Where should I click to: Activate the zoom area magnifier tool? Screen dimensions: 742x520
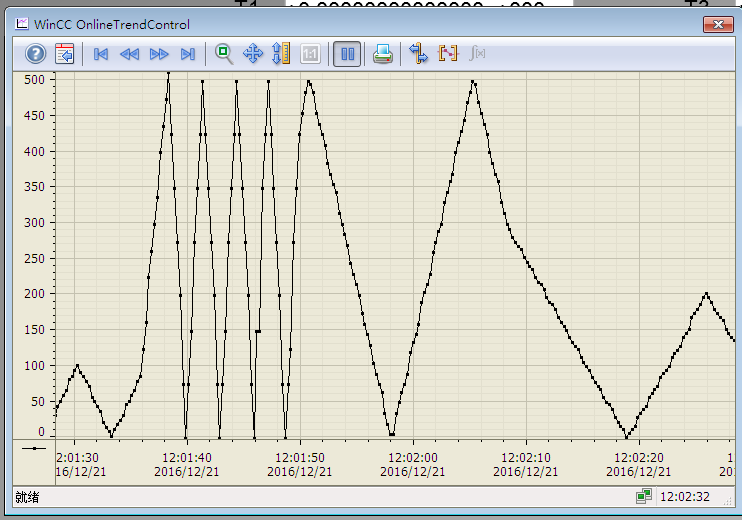coord(224,54)
